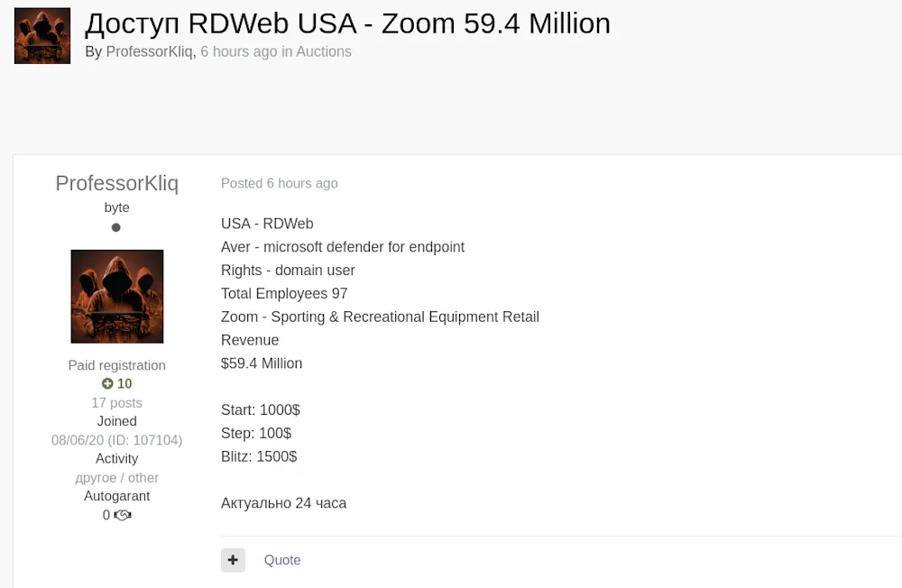Click the Autogarant label in the sidebar
This screenshot has width=902, height=588.
click(x=116, y=496)
